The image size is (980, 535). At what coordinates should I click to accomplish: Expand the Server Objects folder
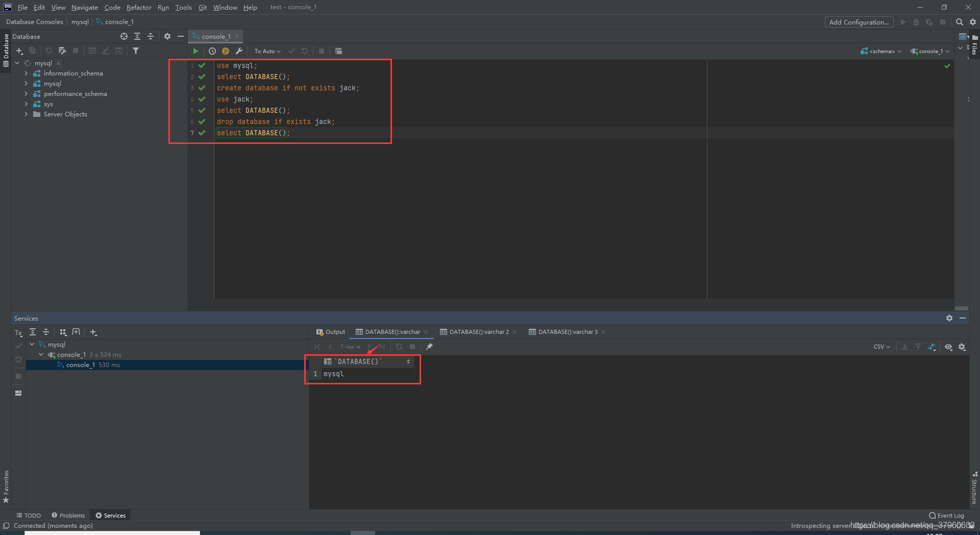tap(26, 114)
